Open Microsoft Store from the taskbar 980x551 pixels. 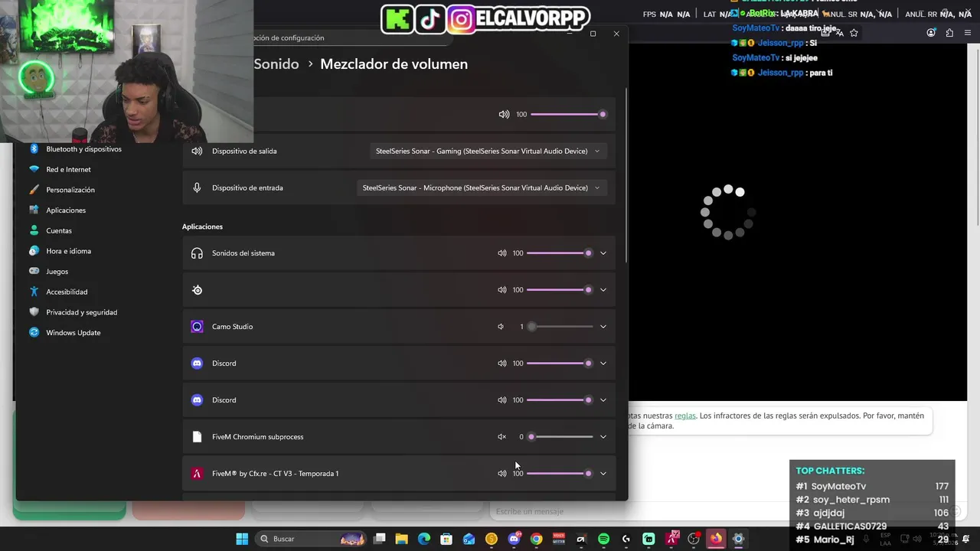pyautogui.click(x=446, y=539)
